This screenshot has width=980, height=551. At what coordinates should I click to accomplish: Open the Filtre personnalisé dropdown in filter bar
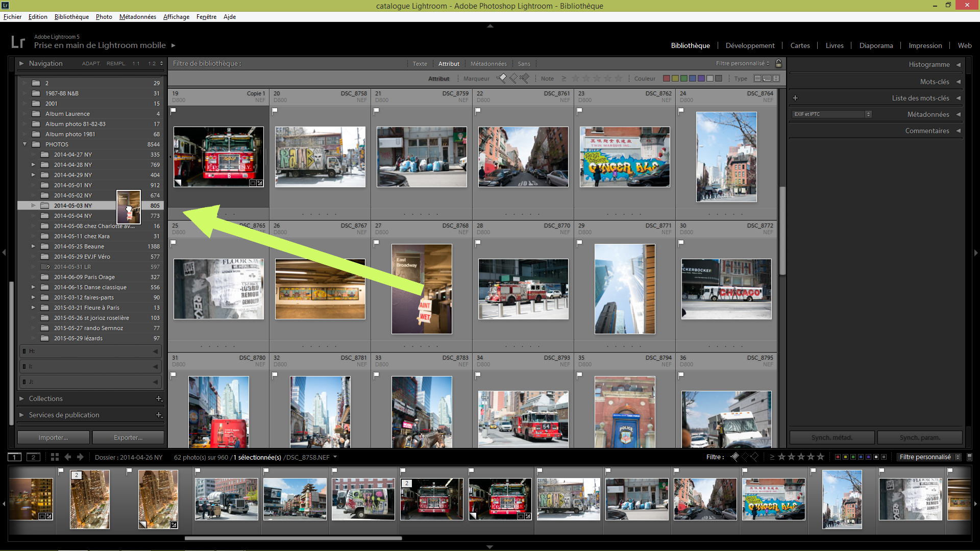click(742, 63)
